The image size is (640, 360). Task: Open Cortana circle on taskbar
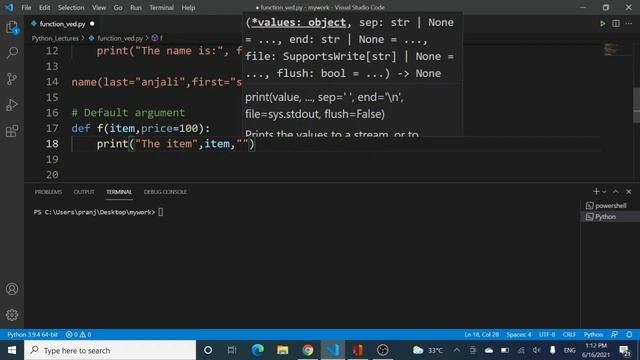point(208,350)
